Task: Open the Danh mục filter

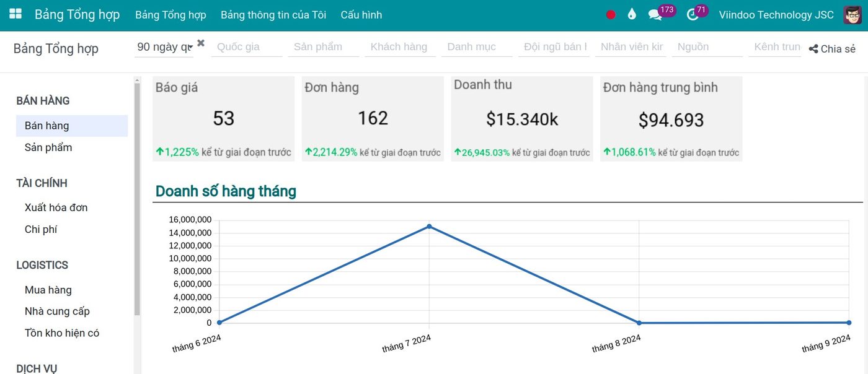Action: [x=477, y=47]
